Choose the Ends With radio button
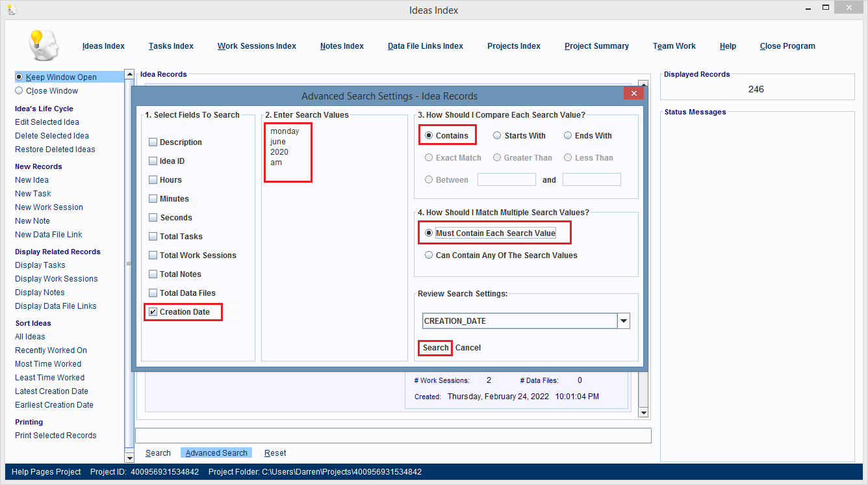868x485 pixels. [x=568, y=136]
